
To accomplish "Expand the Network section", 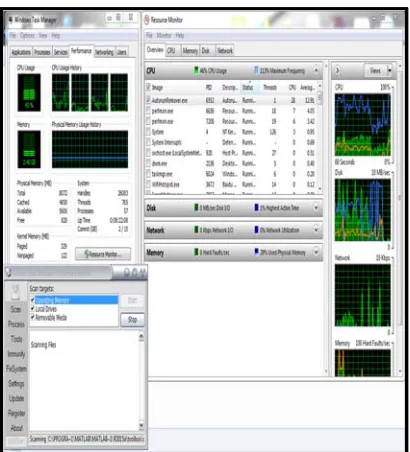I will [316, 230].
